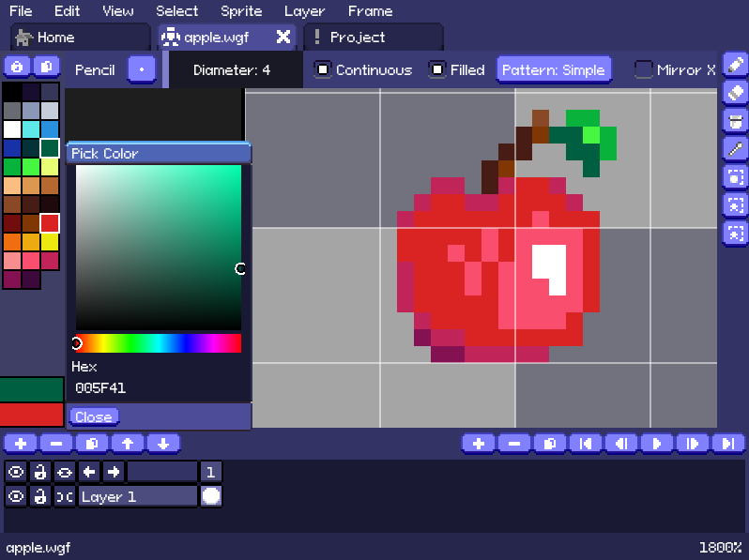This screenshot has width=749, height=560.
Task: Enable the Mirror X checkbox
Action: pos(644,69)
